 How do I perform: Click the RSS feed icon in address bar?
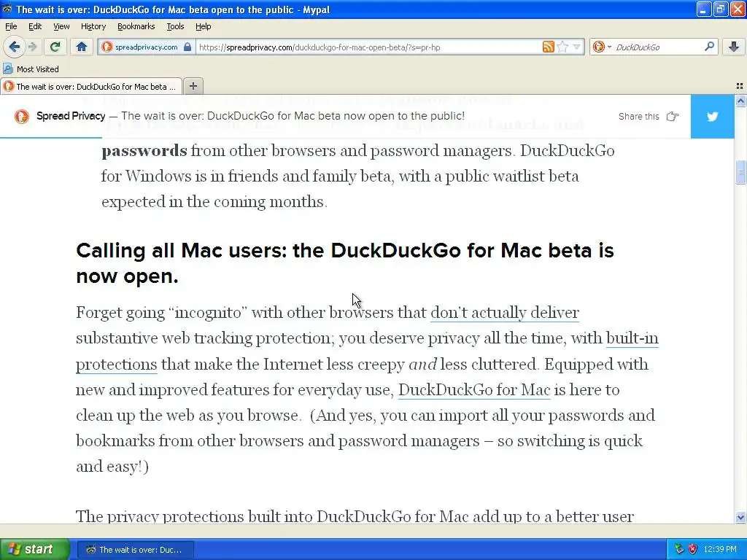coord(549,47)
